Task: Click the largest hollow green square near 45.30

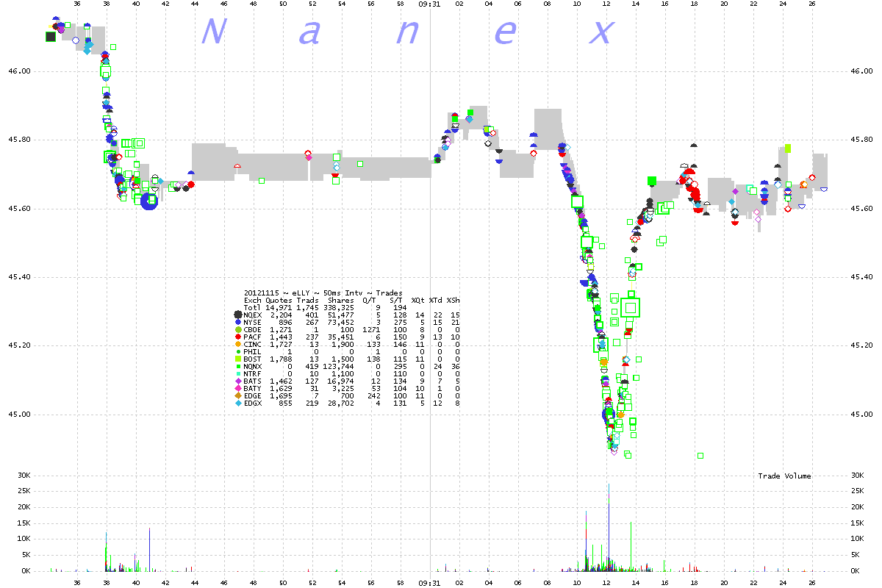Action: pos(631,307)
